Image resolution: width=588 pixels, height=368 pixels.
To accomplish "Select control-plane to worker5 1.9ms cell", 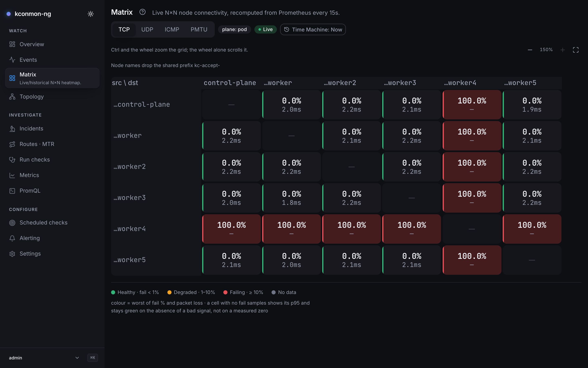I will (x=532, y=105).
